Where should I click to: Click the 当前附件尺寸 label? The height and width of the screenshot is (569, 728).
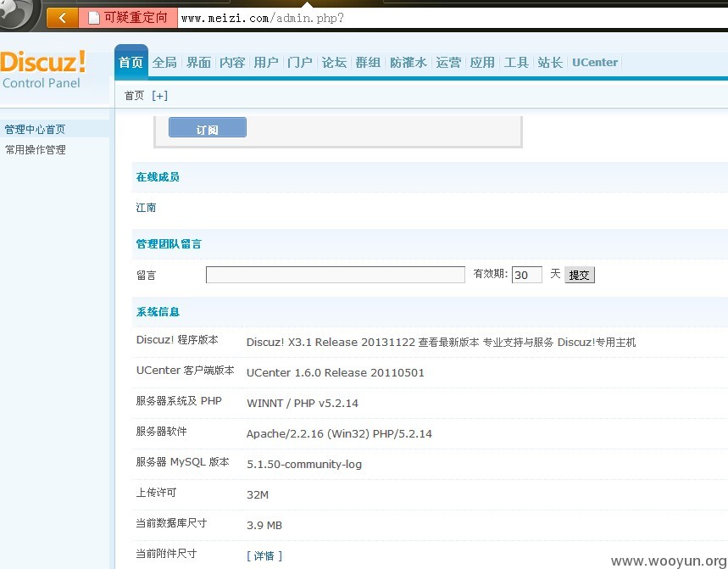166,553
